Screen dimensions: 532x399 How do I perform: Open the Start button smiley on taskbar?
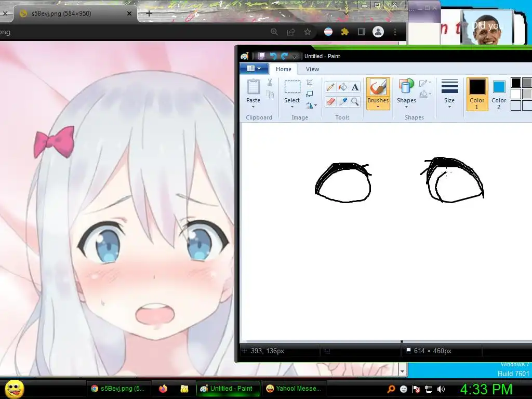click(x=15, y=389)
